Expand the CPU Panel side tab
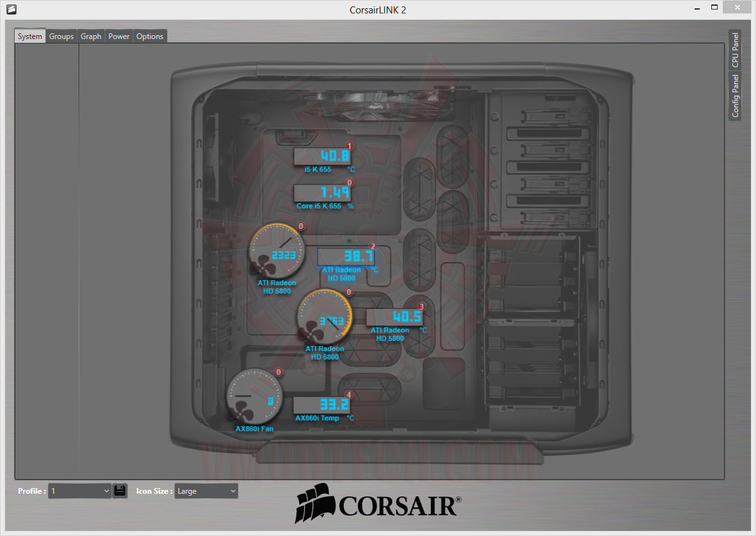Screen dimensions: 756x536 (735, 50)
